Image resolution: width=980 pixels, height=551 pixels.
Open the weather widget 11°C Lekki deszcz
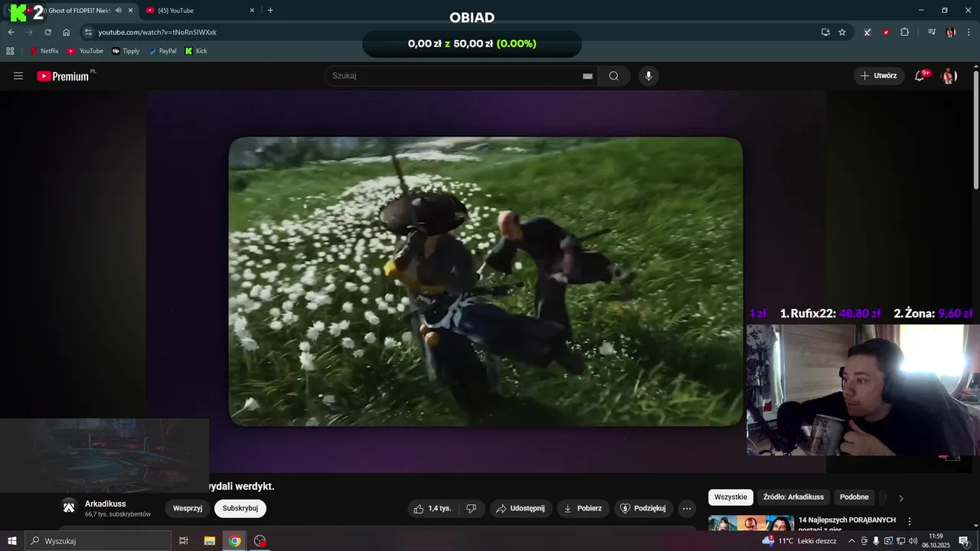[799, 541]
